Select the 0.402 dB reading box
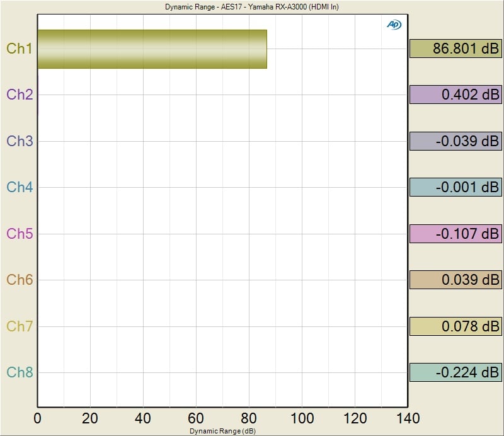This screenshot has height=436, width=504. point(455,95)
